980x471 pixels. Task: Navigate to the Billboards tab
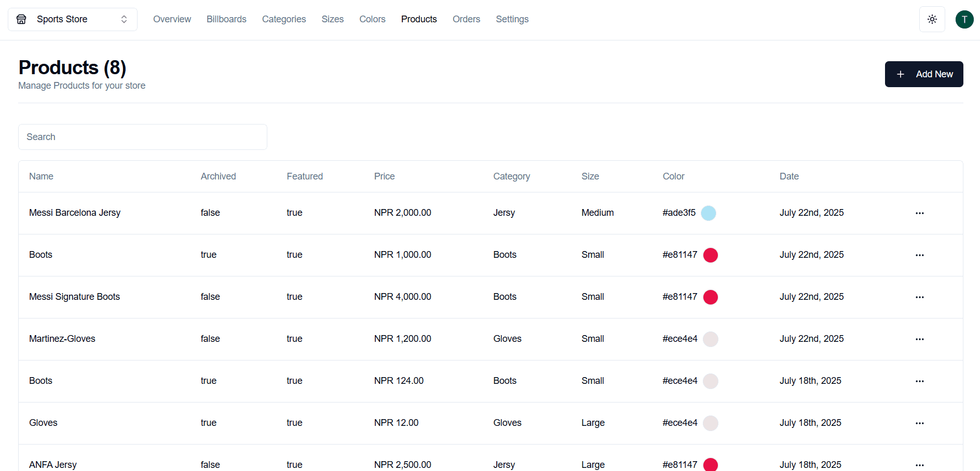point(226,19)
